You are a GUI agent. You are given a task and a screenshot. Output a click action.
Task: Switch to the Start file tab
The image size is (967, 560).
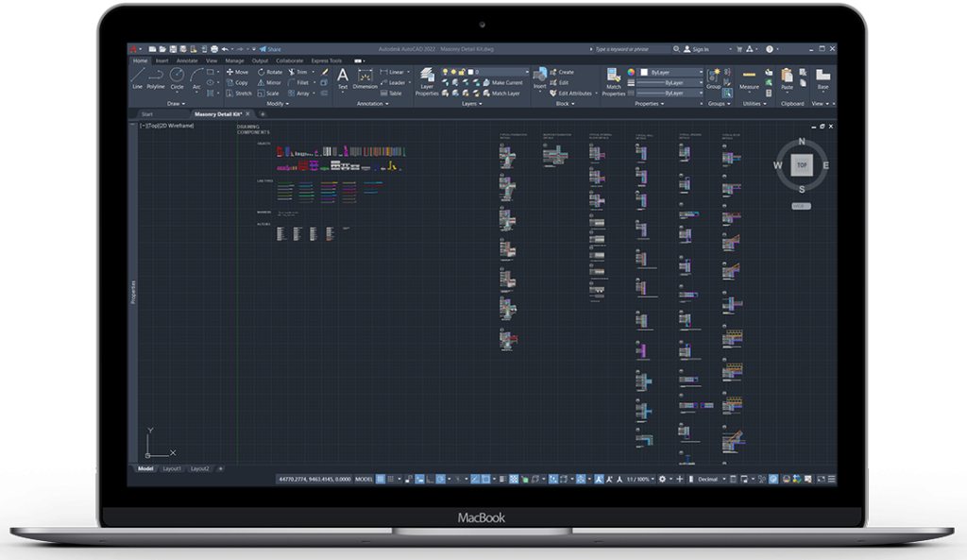click(x=146, y=114)
